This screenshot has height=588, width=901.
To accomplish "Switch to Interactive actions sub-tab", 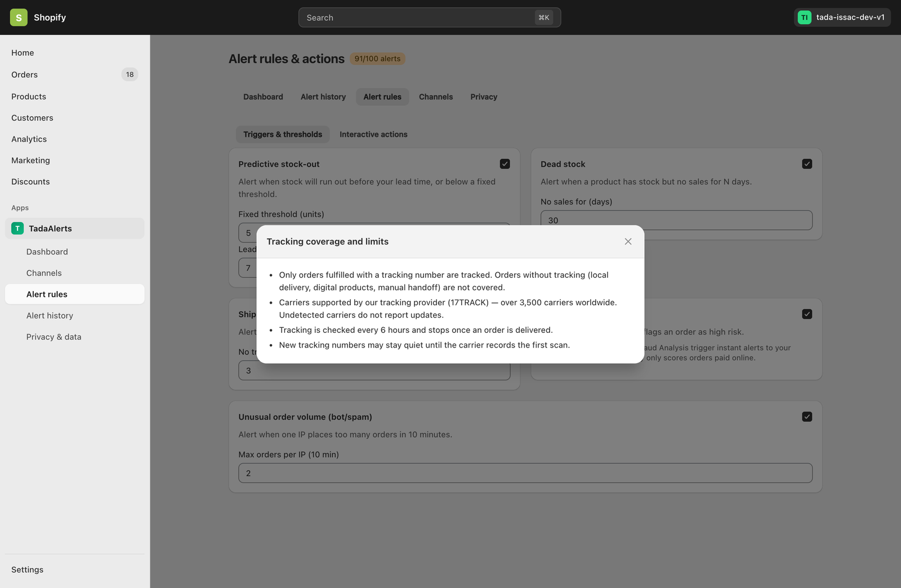I will point(373,135).
